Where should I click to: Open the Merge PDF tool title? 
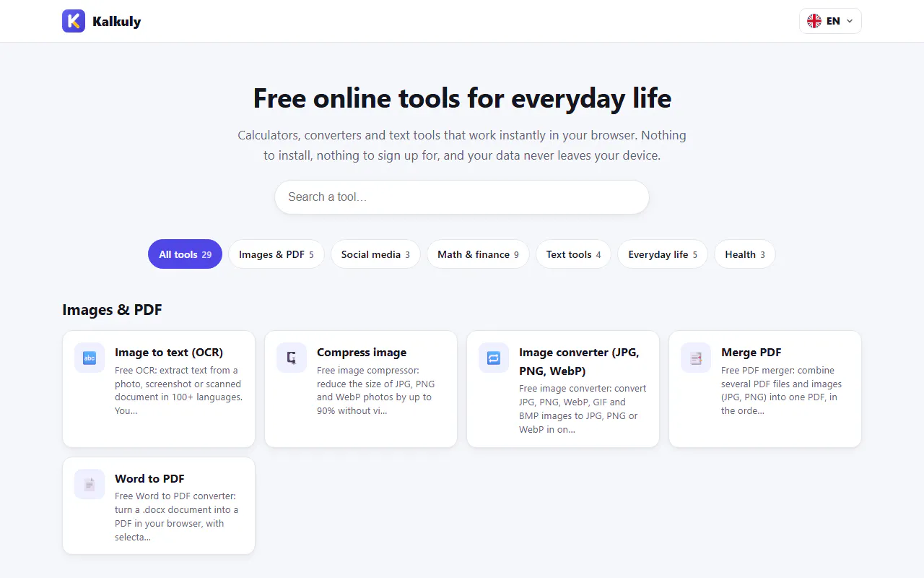pos(751,353)
